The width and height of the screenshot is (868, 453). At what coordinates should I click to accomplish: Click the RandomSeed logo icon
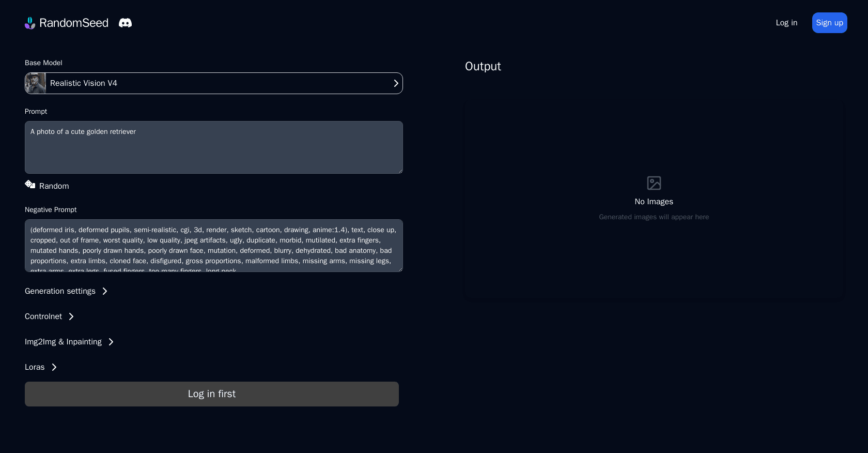tap(30, 23)
